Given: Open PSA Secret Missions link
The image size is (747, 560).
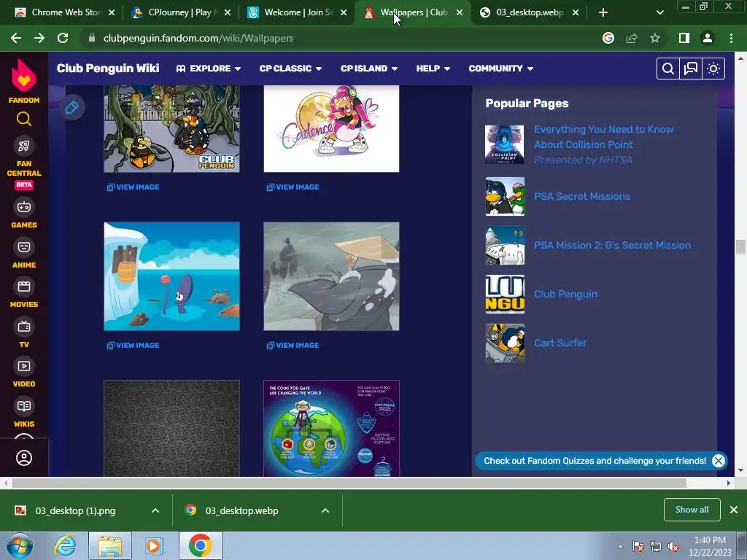Looking at the screenshot, I should click(582, 196).
